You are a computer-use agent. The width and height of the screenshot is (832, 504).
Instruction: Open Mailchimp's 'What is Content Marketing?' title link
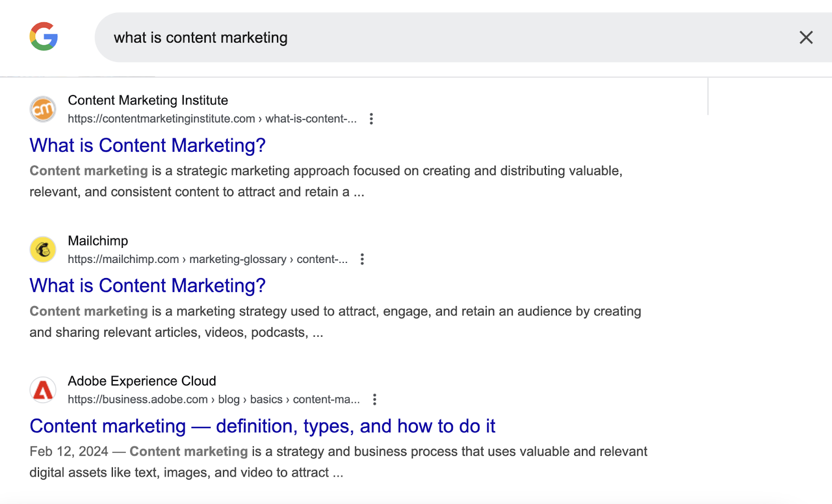point(147,286)
